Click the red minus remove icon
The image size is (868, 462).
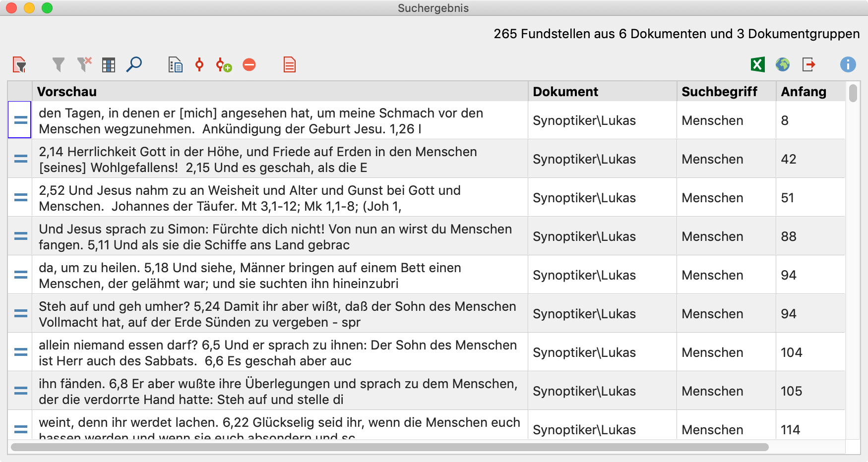point(249,65)
